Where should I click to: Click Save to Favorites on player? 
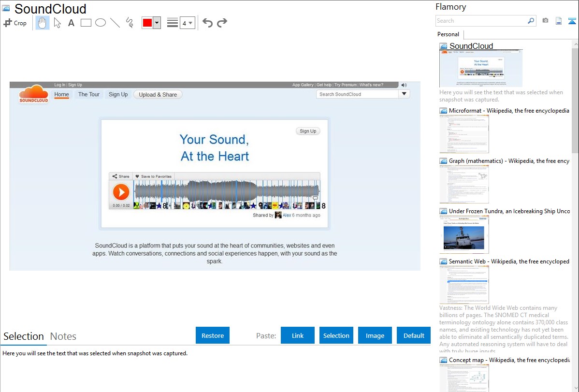pos(153,176)
